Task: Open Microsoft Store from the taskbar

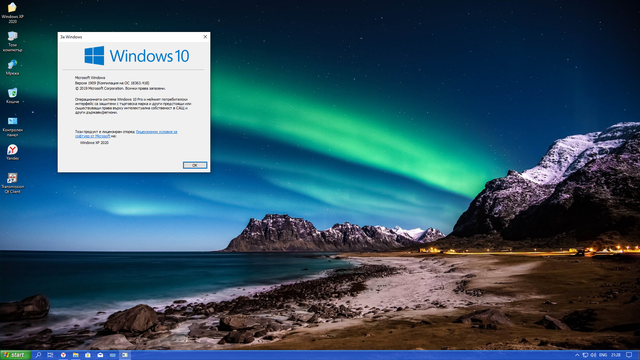Action: point(88,355)
